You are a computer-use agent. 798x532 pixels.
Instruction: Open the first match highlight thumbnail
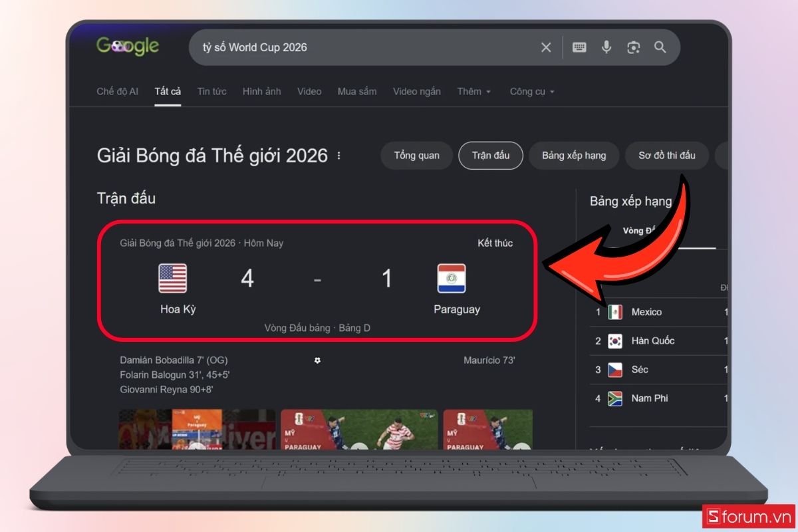point(197,430)
